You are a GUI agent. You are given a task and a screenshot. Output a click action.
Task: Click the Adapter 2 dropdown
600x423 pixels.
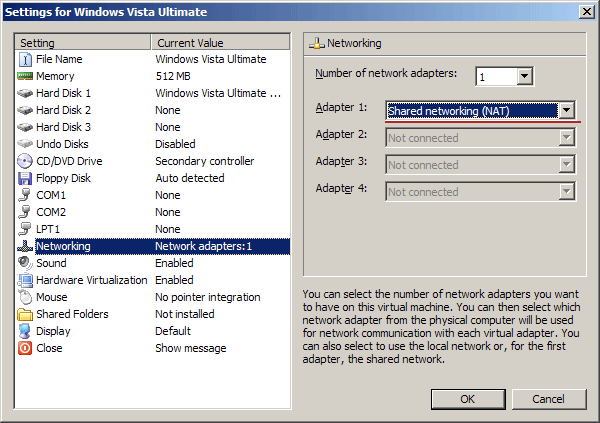coord(480,138)
